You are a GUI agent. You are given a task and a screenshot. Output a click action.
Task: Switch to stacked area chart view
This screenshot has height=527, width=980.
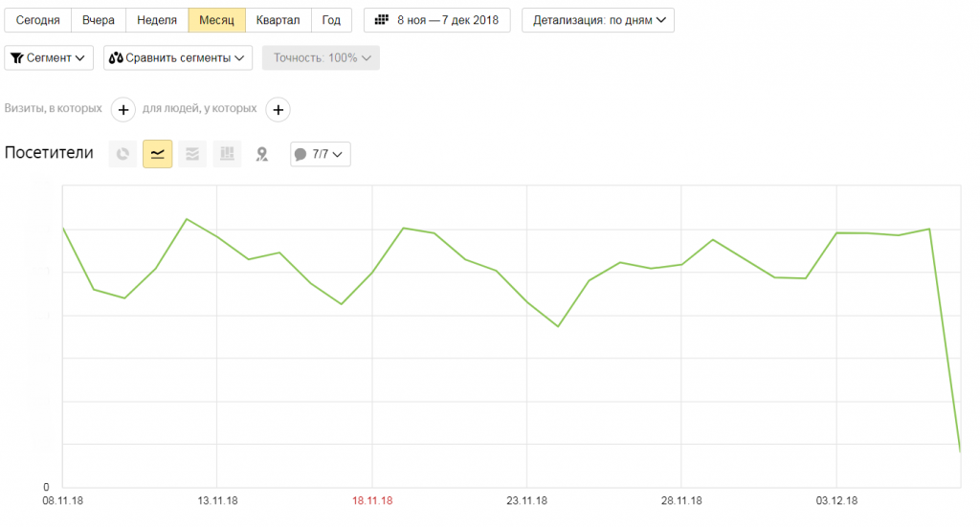coord(192,154)
